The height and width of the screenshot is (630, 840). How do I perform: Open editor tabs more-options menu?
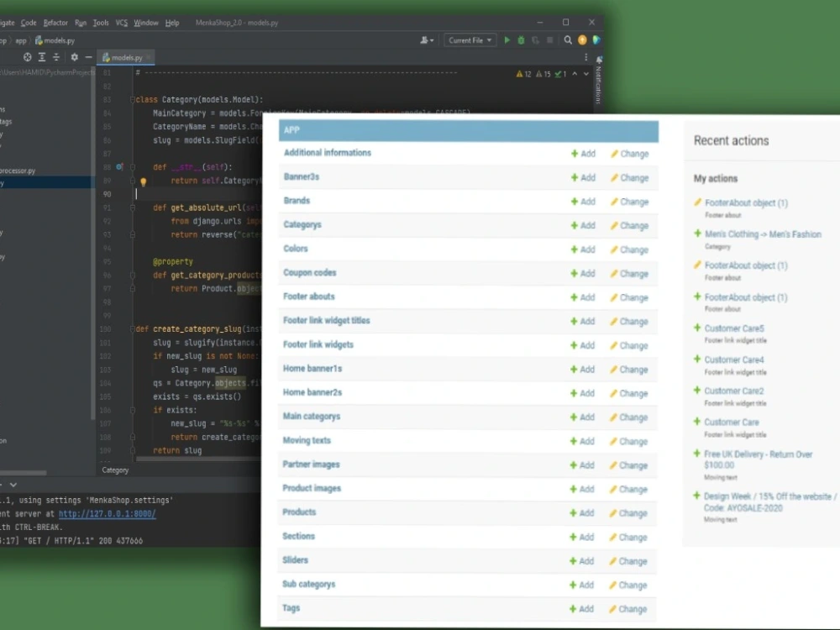pyautogui.click(x=585, y=57)
